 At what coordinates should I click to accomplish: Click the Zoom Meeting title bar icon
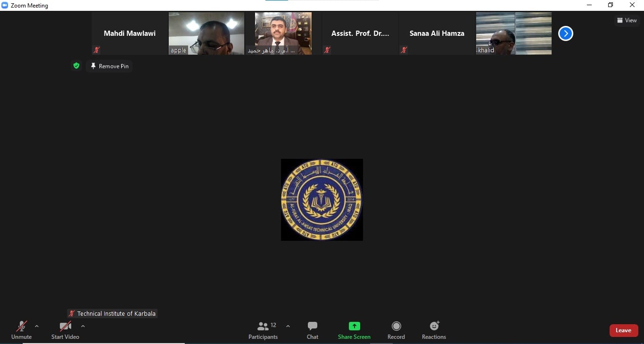(5, 5)
